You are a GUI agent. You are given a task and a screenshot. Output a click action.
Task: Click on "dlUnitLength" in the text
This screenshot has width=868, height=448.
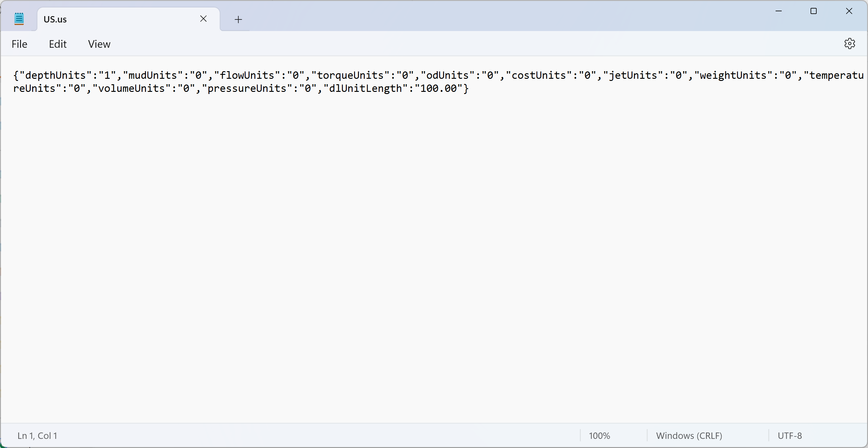click(x=365, y=88)
